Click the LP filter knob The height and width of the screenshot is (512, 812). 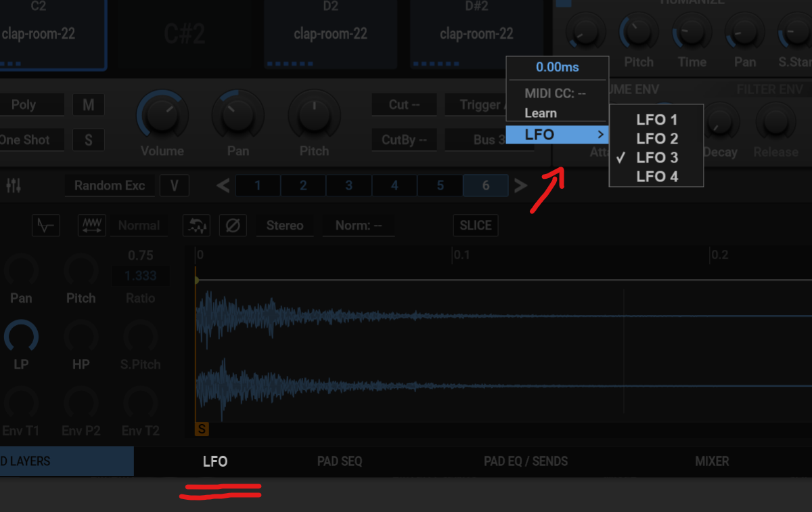[x=21, y=337]
